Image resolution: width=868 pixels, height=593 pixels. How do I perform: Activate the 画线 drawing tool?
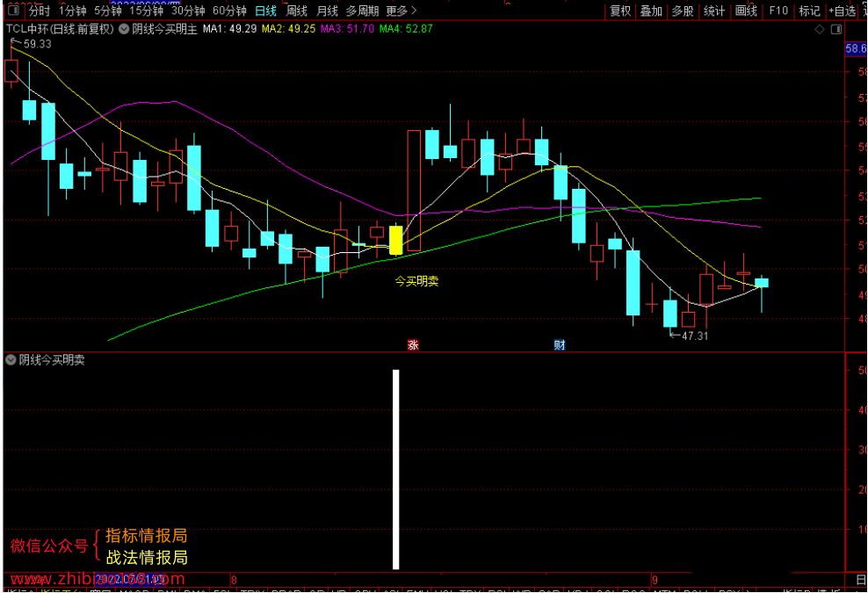click(x=746, y=11)
